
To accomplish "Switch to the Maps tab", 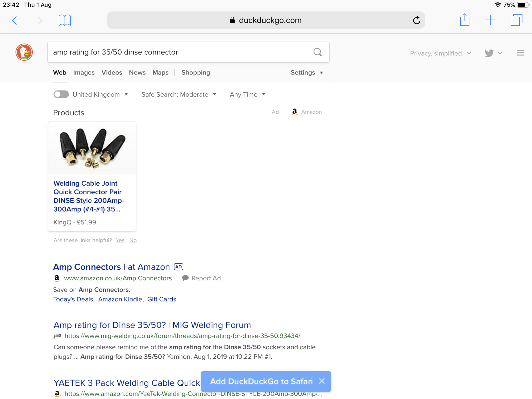I will (160, 73).
